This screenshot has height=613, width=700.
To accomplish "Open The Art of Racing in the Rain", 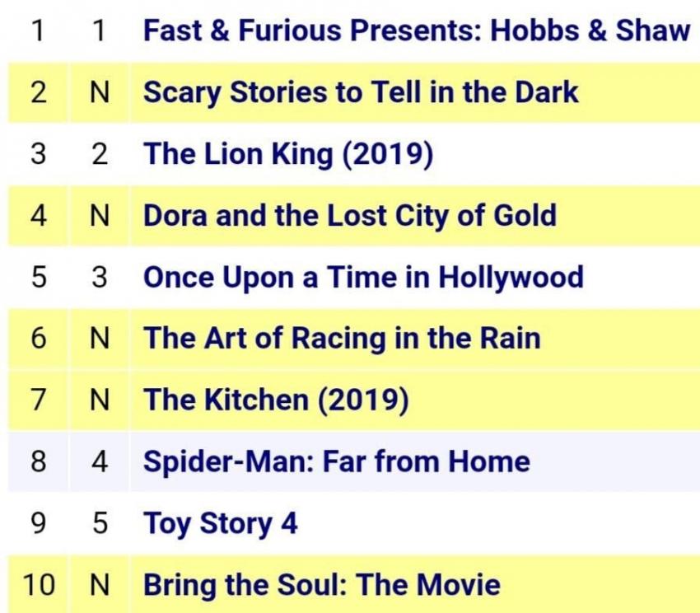I will click(342, 339).
